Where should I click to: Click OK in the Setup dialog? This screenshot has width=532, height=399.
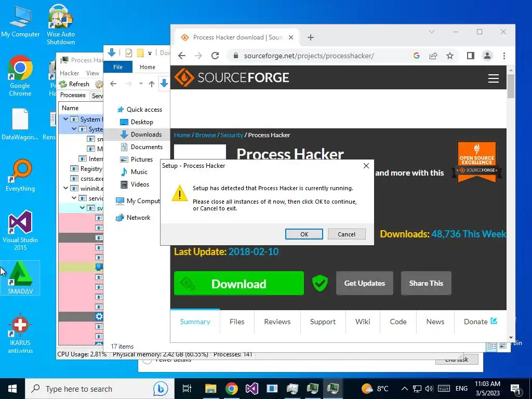point(304,234)
